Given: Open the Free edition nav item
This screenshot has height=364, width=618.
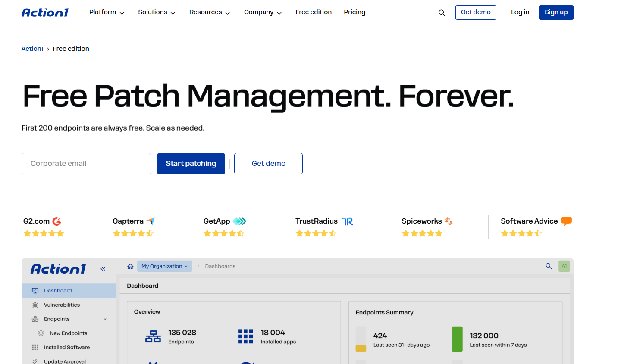Looking at the screenshot, I should pyautogui.click(x=314, y=12).
